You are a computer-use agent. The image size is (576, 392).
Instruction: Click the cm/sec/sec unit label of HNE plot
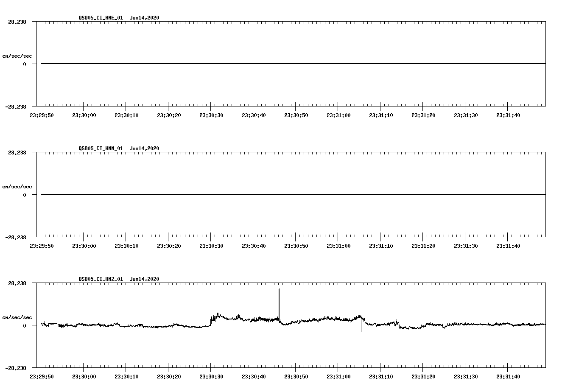click(17, 56)
